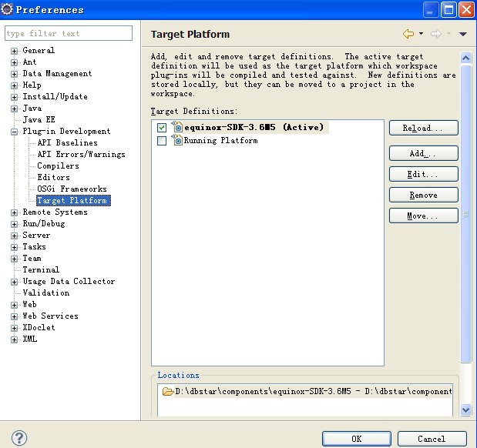
Task: Expand the Java tree node
Action: pos(14,109)
